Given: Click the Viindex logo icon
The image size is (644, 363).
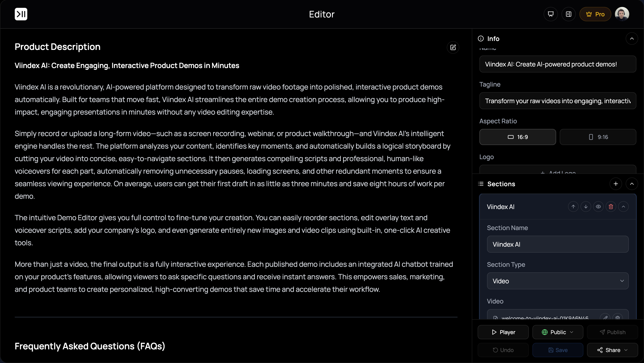Looking at the screenshot, I should point(21,14).
